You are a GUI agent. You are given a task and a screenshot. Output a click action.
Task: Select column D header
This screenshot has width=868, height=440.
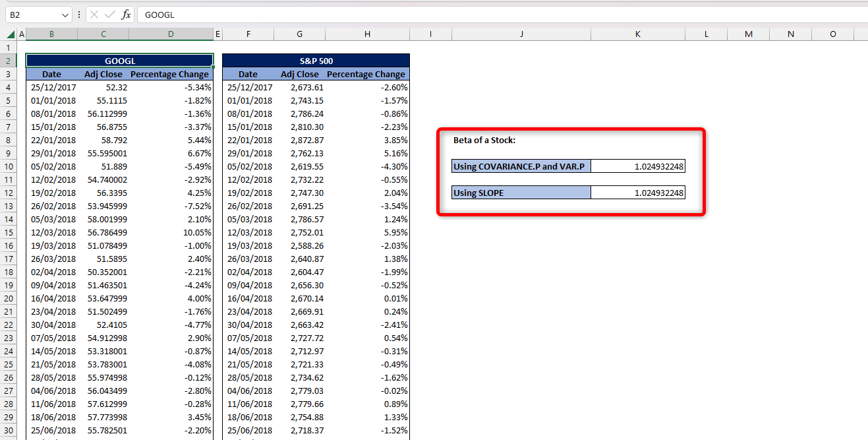click(x=171, y=34)
